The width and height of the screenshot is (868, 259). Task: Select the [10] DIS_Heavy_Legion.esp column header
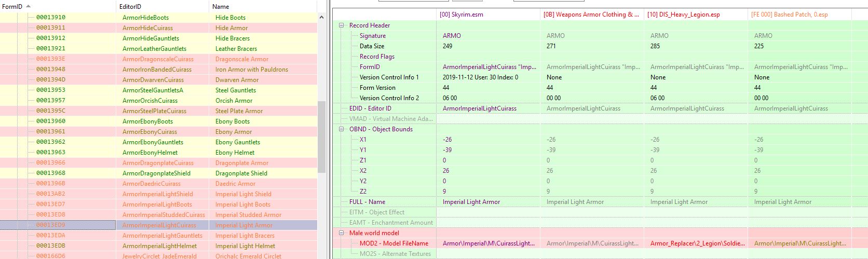[696, 15]
